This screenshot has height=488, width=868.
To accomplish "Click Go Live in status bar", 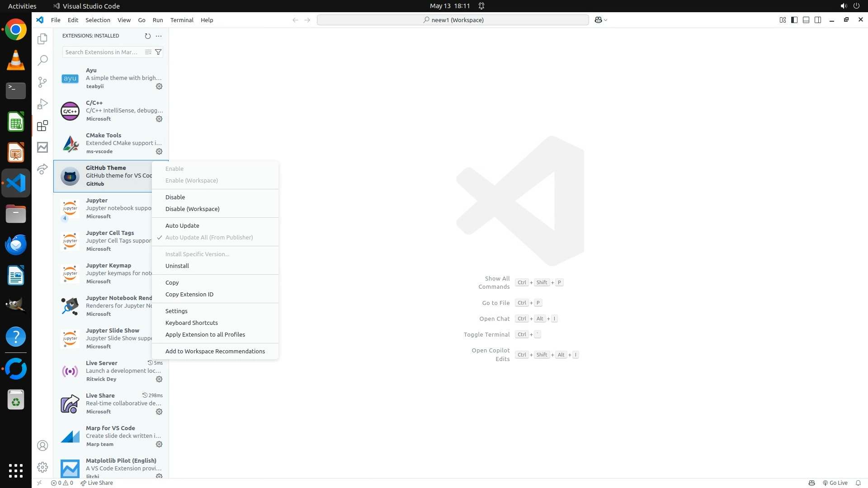I will pyautogui.click(x=835, y=483).
